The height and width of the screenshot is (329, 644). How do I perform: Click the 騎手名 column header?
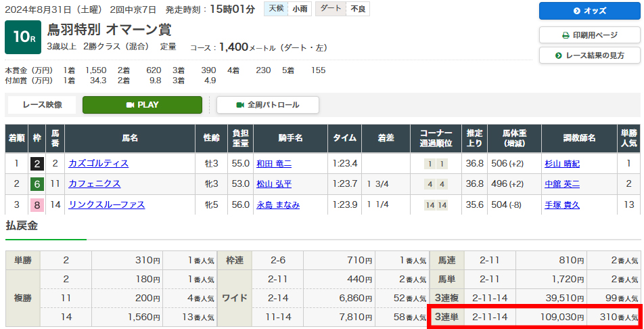[x=290, y=139]
